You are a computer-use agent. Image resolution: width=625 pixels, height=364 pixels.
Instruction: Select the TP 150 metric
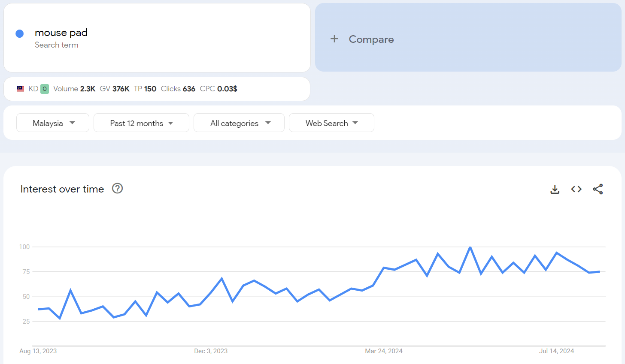[145, 89]
